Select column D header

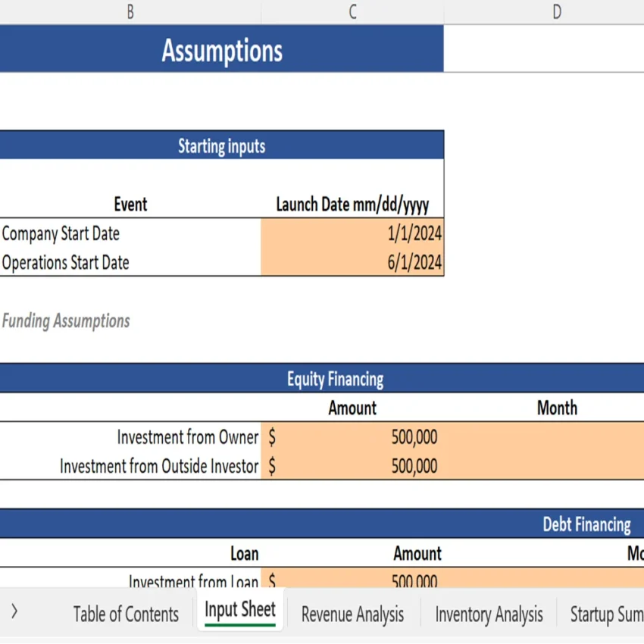coord(557,11)
